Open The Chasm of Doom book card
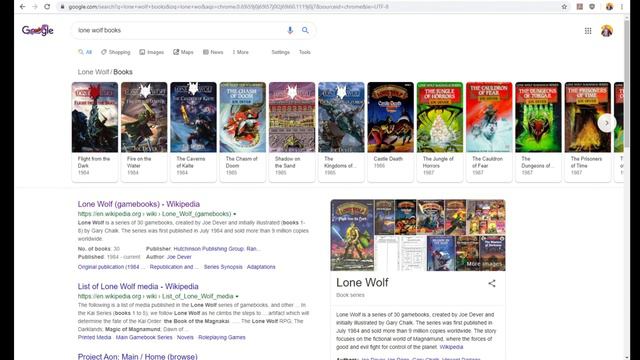Image resolution: width=640 pixels, height=360 pixels. tap(243, 131)
